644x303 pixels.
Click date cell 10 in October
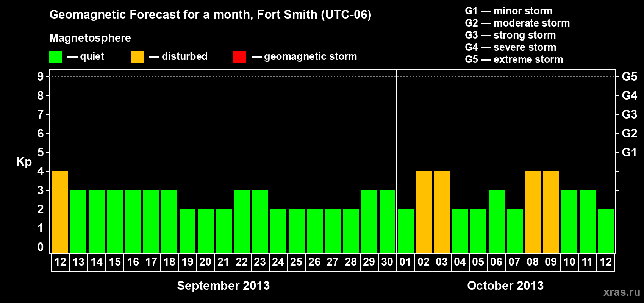[569, 262]
